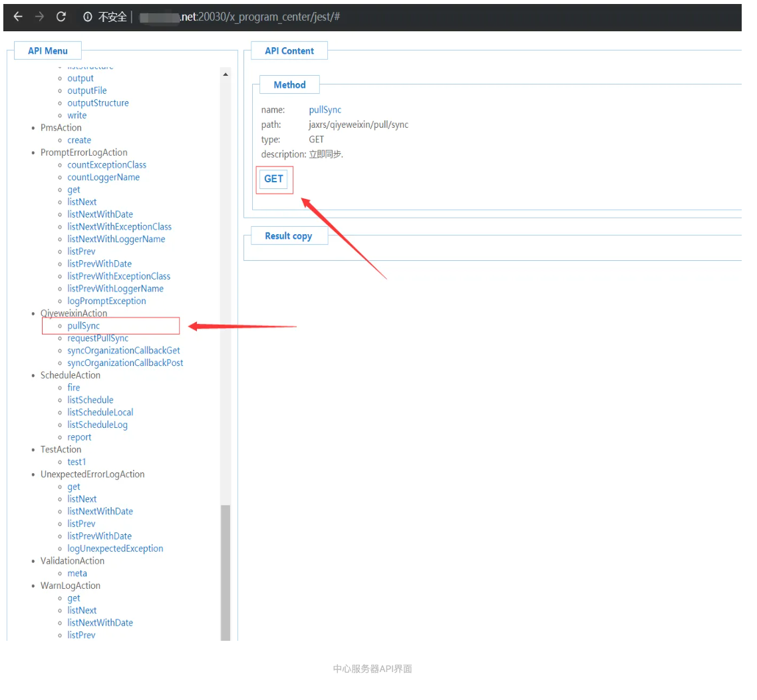Click test1 under TestAction
The image size is (757, 700).
(76, 462)
